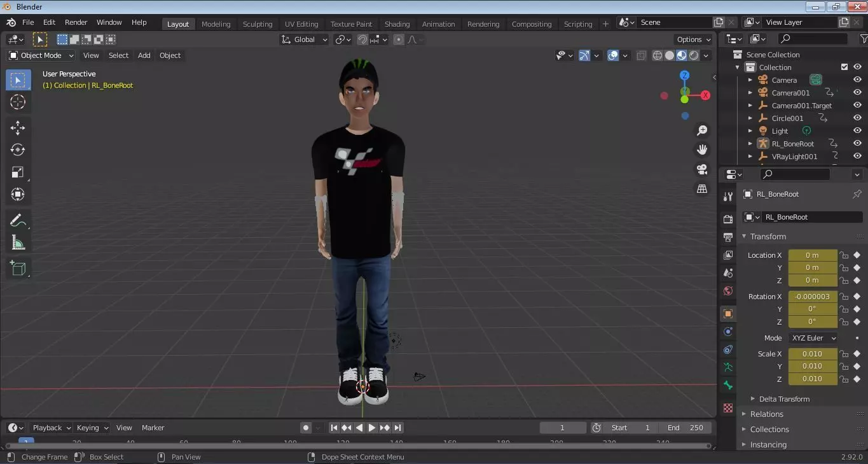
Task: Switch to the Shading workspace tab
Action: click(x=397, y=24)
